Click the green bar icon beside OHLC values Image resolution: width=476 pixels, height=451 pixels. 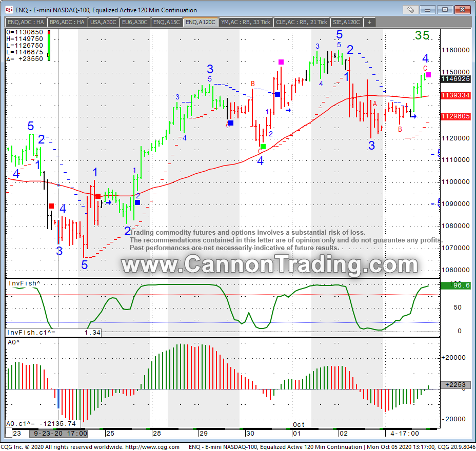pyautogui.click(x=49, y=46)
